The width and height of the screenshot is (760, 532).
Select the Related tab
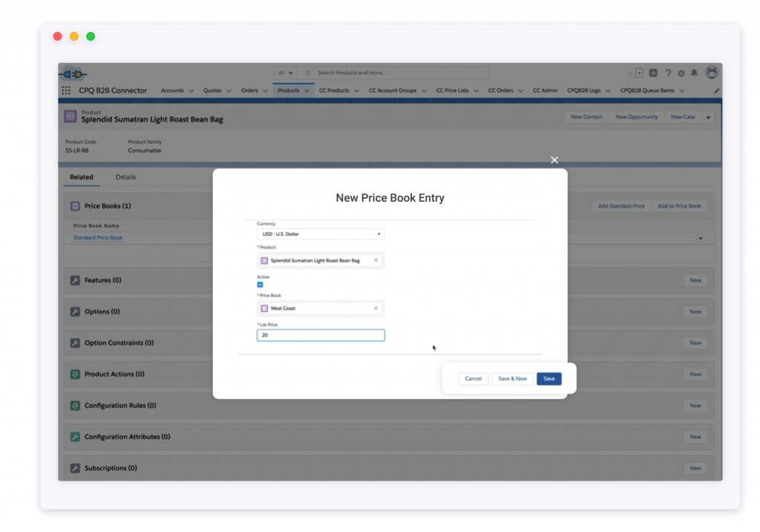[x=82, y=177]
